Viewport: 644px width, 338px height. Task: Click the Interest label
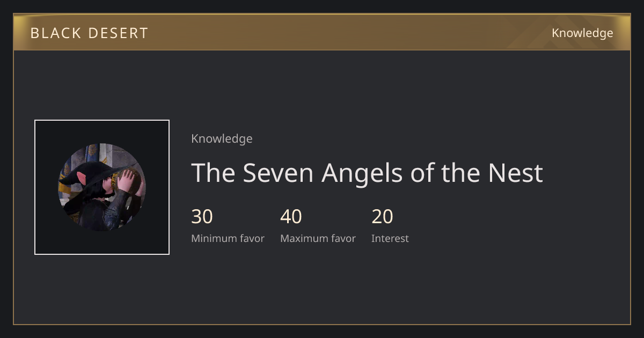coord(390,239)
